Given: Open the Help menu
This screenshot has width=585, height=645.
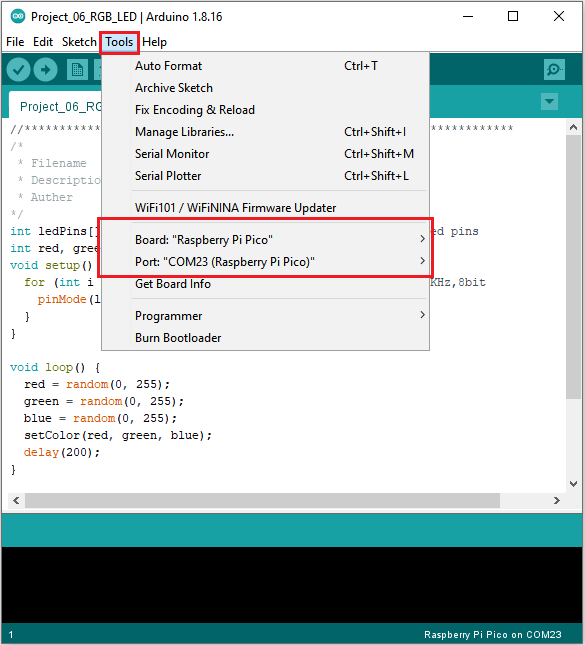Looking at the screenshot, I should pos(154,42).
